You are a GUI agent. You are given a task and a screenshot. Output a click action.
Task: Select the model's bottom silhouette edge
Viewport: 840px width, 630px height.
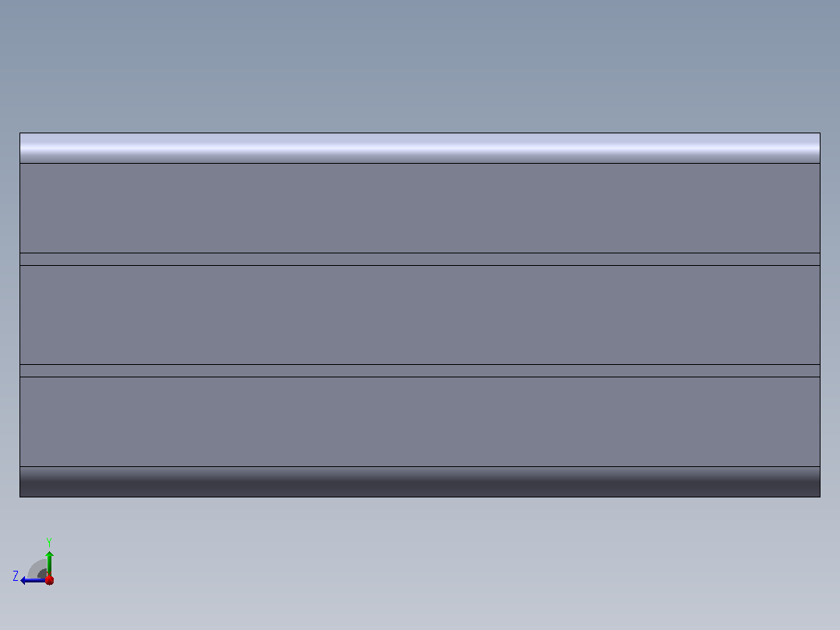point(420,497)
